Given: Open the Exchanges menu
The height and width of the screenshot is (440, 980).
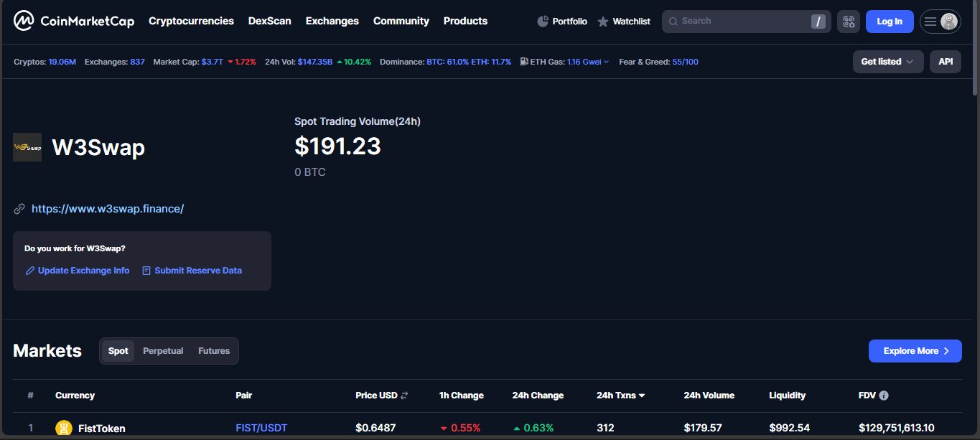Looking at the screenshot, I should coord(332,21).
